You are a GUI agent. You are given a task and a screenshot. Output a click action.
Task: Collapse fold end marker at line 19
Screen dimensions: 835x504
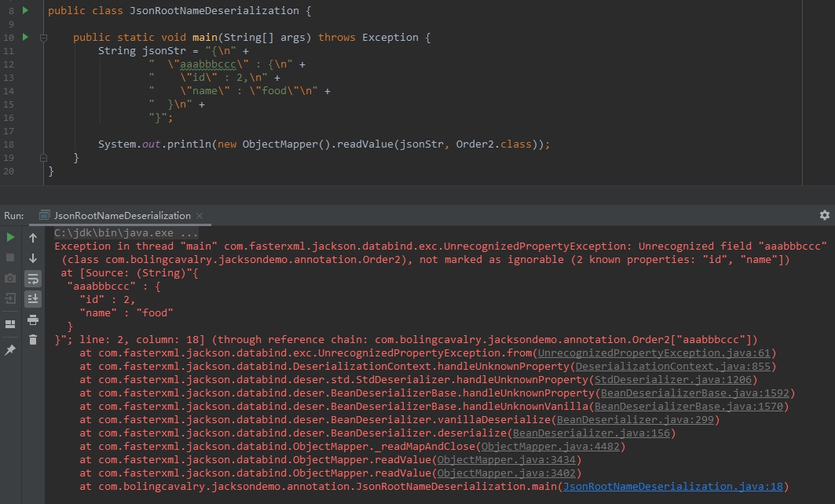point(44,158)
